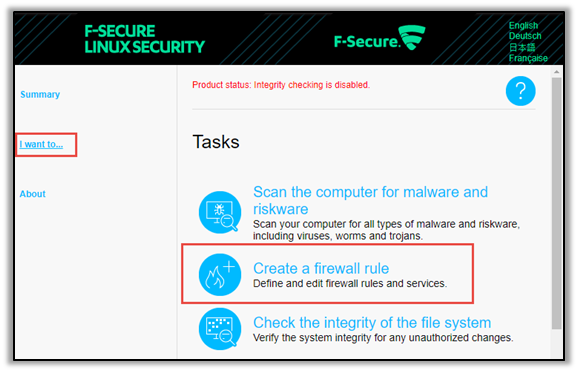Click the product status integrity warning text
Viewport: 578px width, 372px height.
point(281,85)
